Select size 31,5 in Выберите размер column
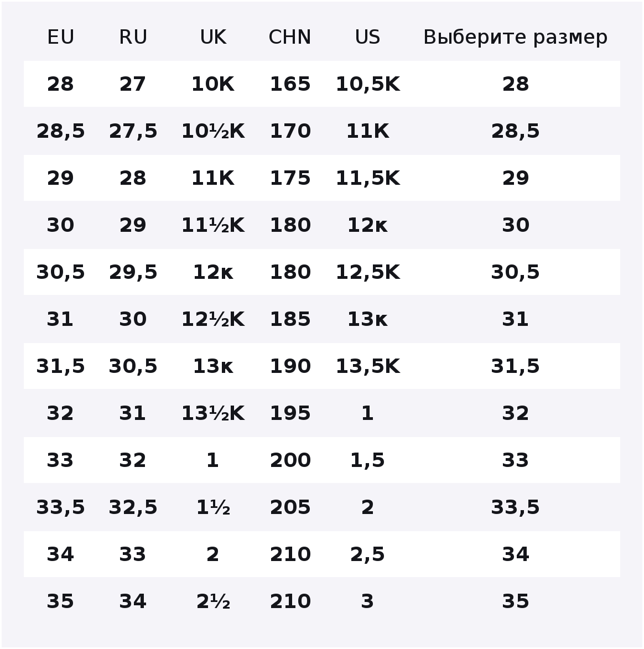The image size is (644, 649). tap(515, 366)
